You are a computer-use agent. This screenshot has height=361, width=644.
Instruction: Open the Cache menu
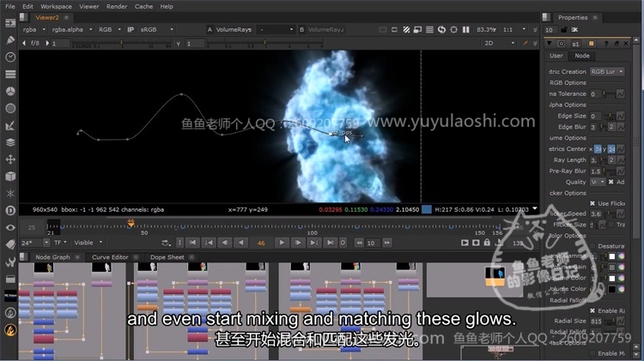tap(143, 7)
